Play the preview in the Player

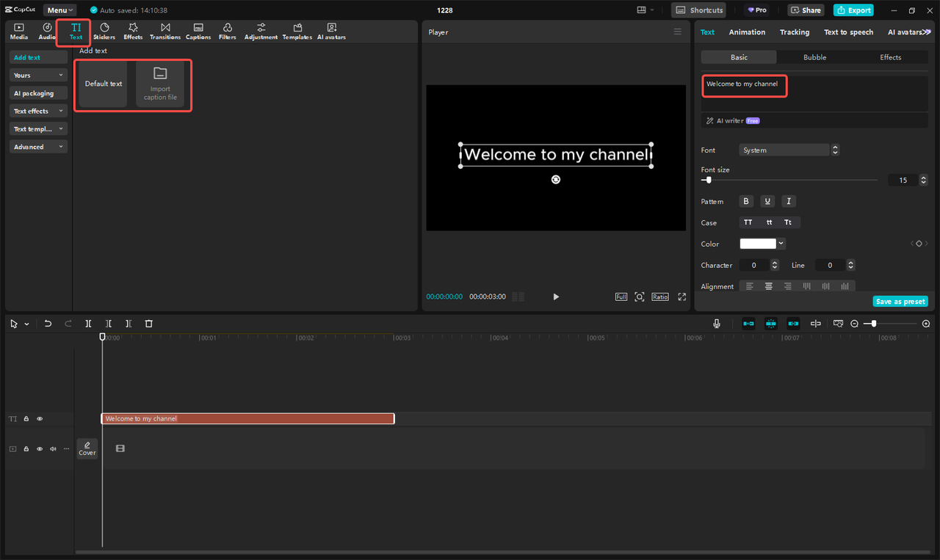[x=556, y=297]
